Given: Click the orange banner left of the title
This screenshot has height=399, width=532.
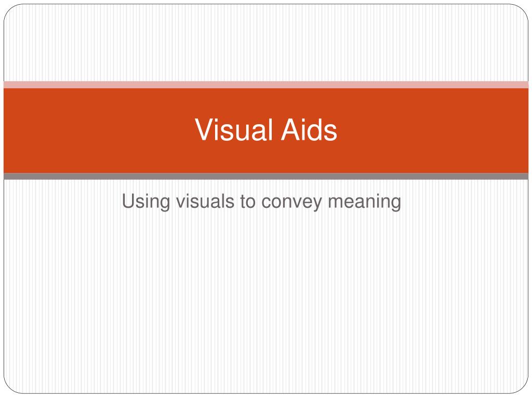Looking at the screenshot, I should pos(98,130).
